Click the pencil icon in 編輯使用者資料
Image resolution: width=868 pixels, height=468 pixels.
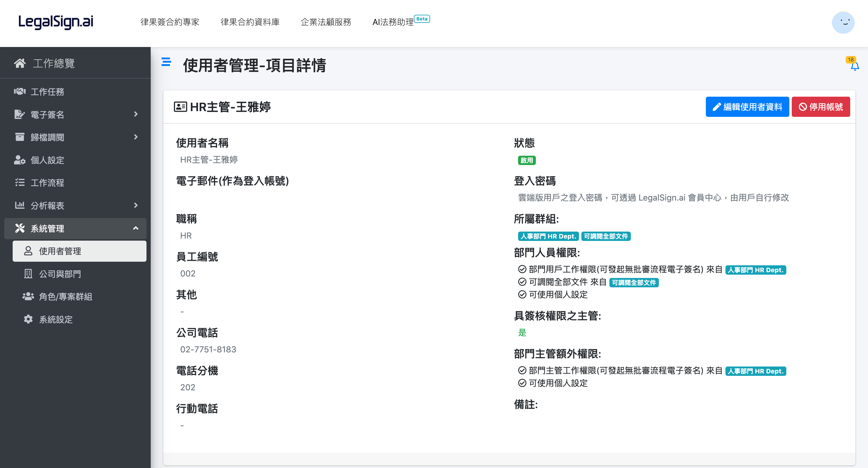coord(717,107)
